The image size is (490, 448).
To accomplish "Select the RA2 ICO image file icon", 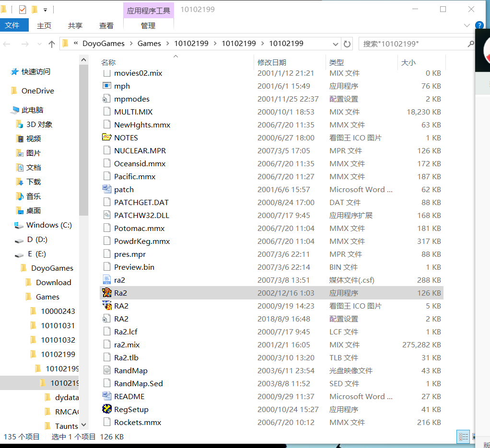I will point(107,306).
